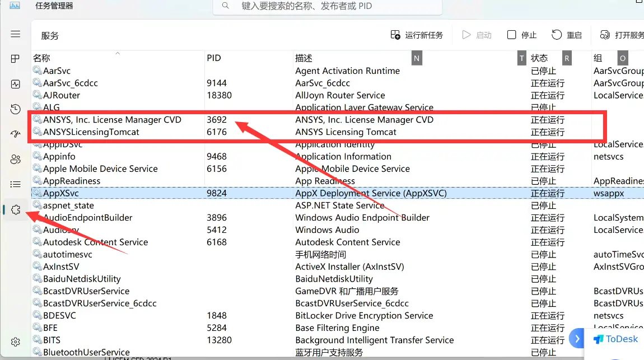Click the gear icon beside aspnet_state
The width and height of the screenshot is (644, 360).
37,205
